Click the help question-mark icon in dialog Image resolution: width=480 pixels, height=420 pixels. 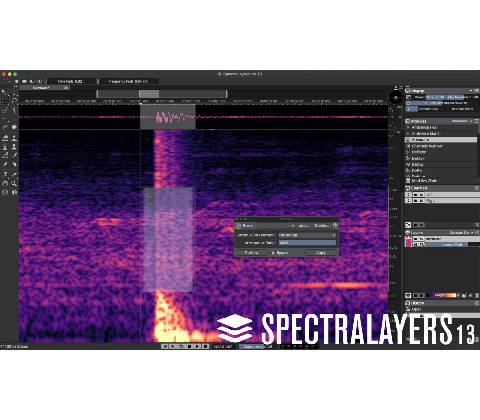(335, 226)
